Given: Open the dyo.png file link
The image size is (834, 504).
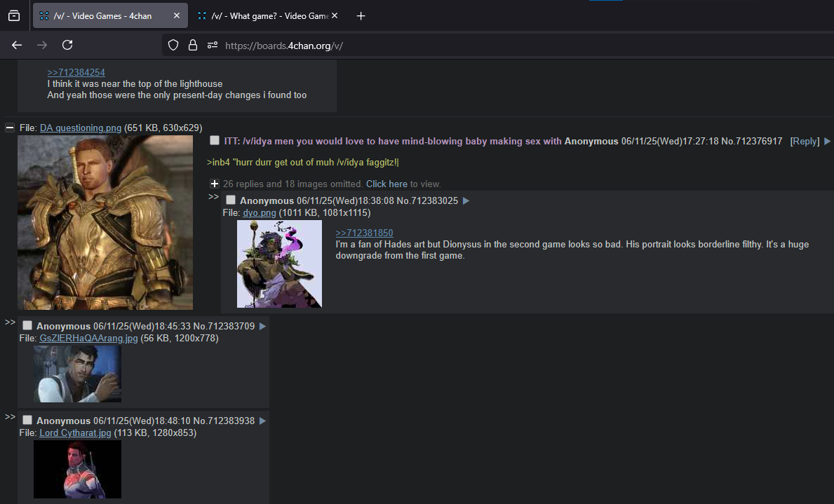Looking at the screenshot, I should click(259, 212).
